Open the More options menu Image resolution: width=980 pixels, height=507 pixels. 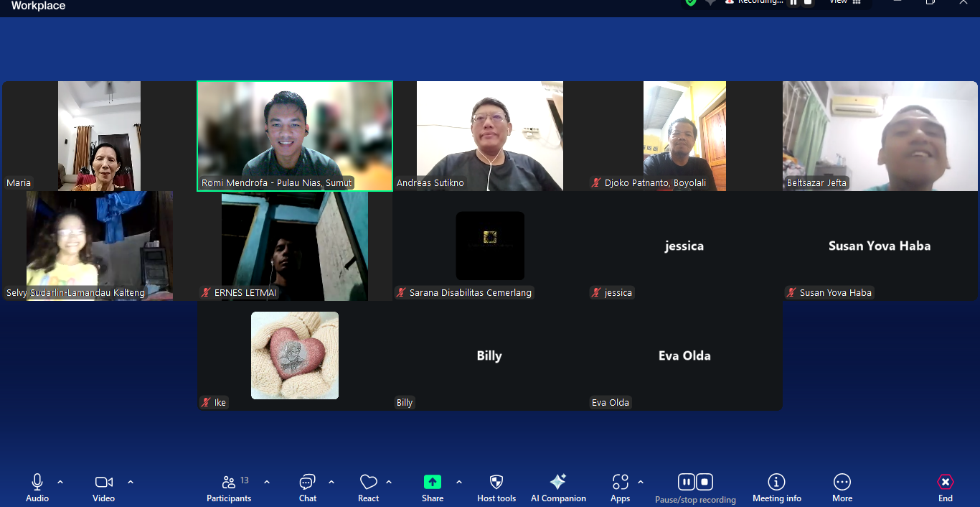[x=842, y=482]
